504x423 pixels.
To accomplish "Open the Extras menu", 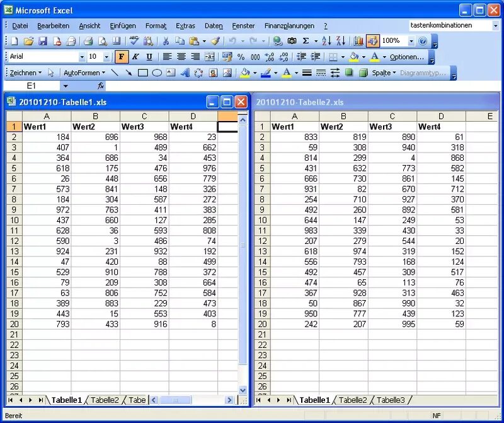I will pyautogui.click(x=185, y=26).
